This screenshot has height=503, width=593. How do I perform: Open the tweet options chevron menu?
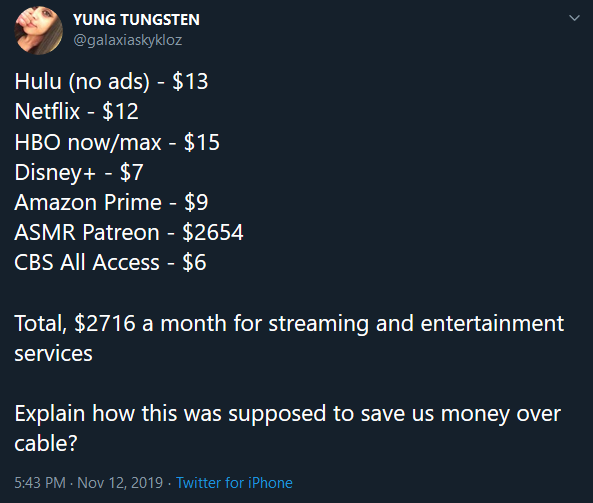tap(574, 18)
